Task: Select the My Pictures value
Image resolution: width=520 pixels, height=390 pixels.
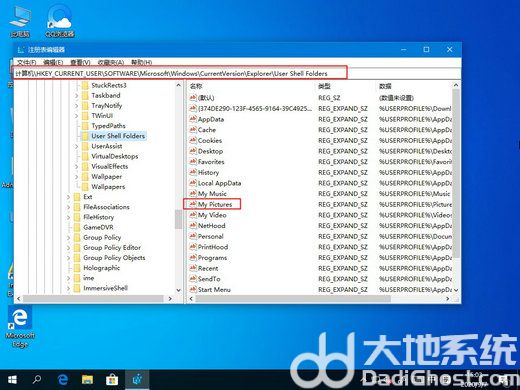Action: tap(215, 204)
